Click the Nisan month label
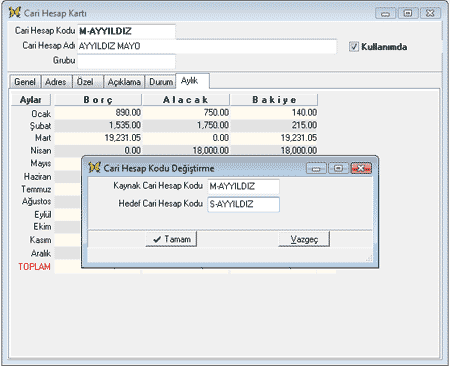The height and width of the screenshot is (366, 450). point(41,151)
